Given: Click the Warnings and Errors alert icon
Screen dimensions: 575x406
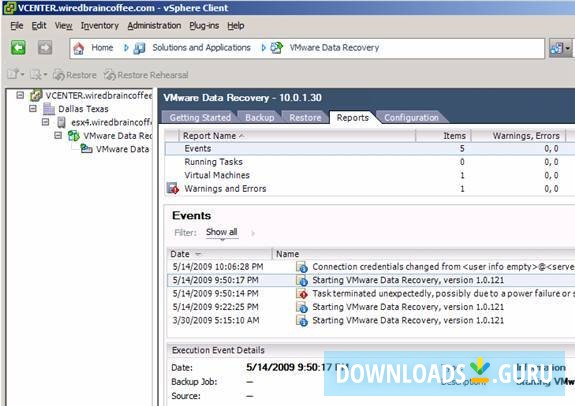Looking at the screenshot, I should click(172, 188).
